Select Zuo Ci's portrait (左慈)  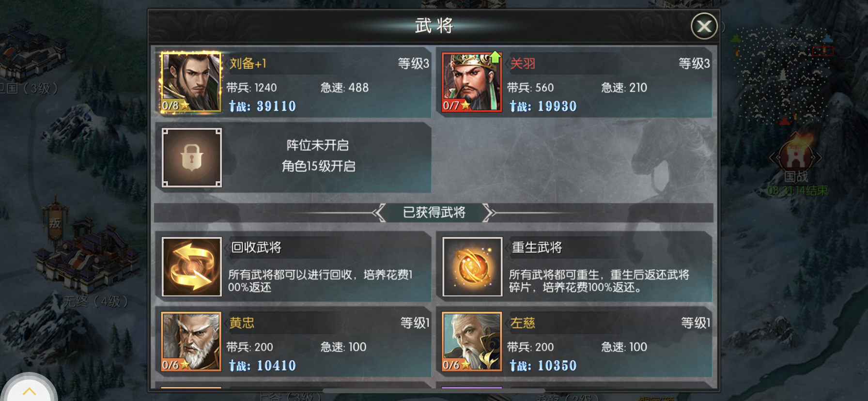coord(472,341)
